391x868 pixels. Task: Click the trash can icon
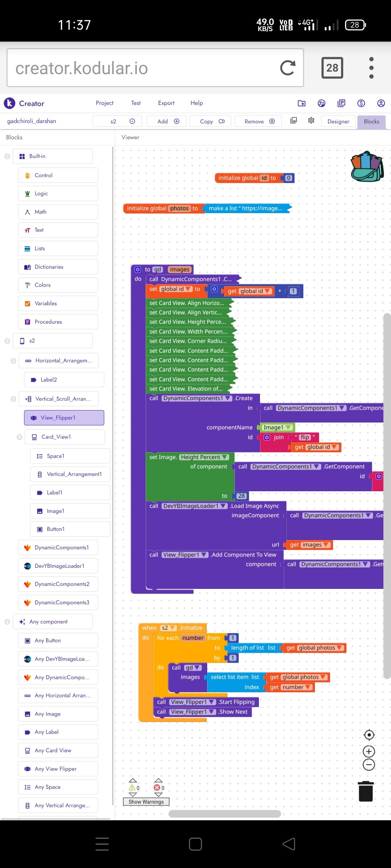(x=366, y=791)
